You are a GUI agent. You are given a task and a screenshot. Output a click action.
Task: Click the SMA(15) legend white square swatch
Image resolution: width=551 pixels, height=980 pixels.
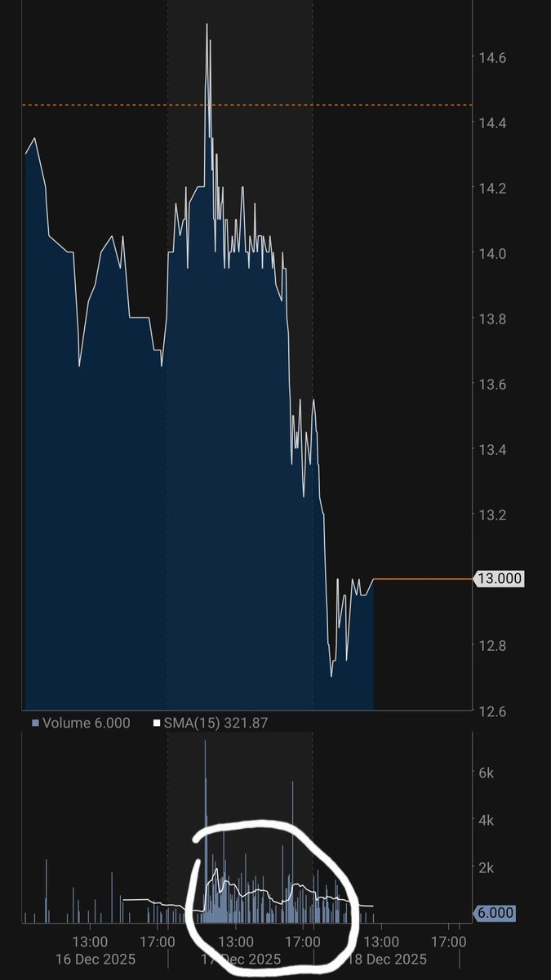click(157, 723)
